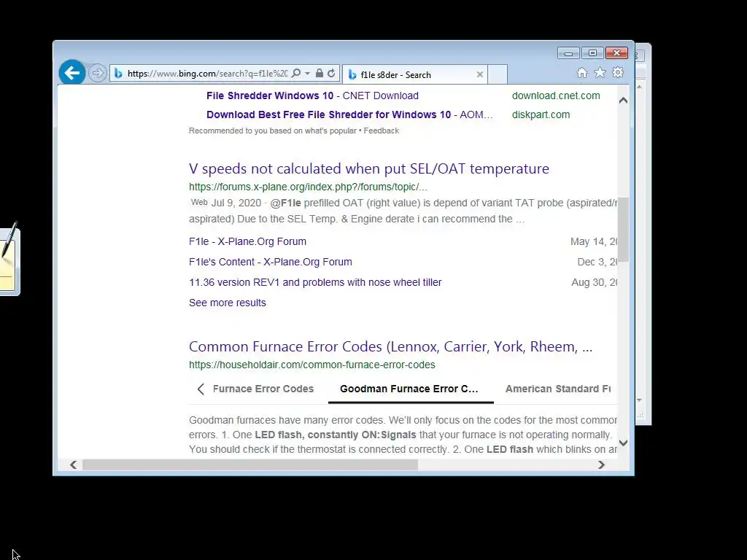This screenshot has width=747, height=560.
Task: Close the 'f1le s8der - Search' tab
Action: coord(480,74)
